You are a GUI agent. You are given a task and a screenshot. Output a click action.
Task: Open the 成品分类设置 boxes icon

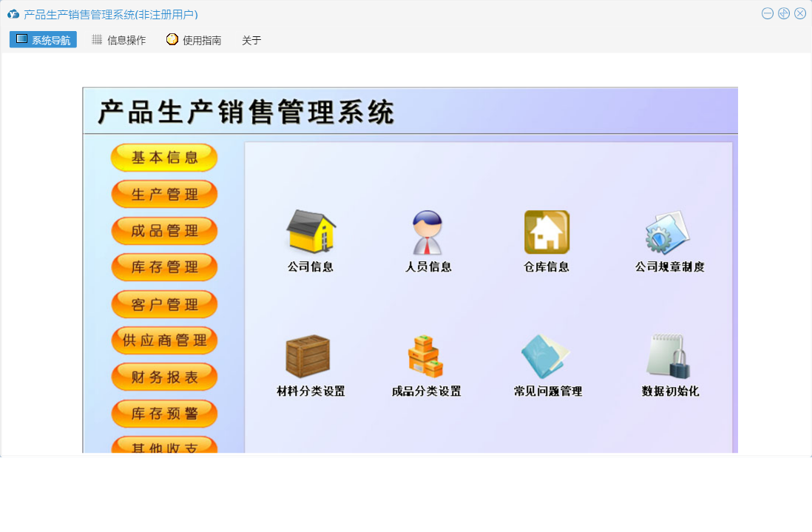click(425, 357)
